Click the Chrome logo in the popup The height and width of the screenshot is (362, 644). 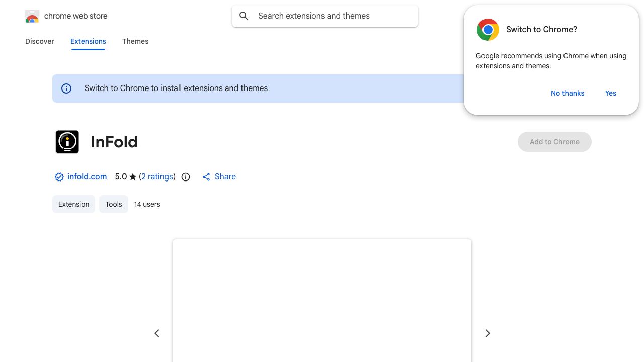point(488,30)
